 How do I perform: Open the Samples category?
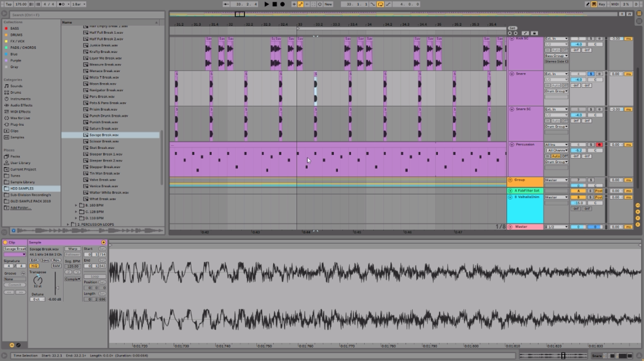17,137
